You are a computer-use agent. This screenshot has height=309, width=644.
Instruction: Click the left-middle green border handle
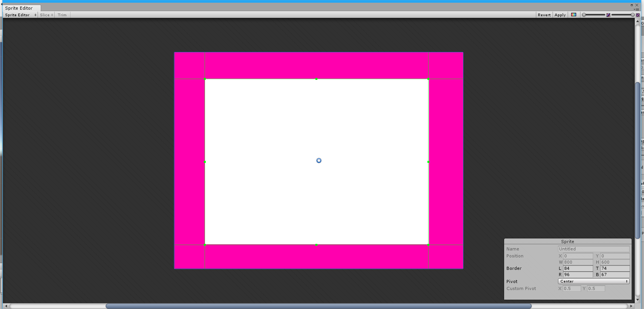tap(205, 162)
